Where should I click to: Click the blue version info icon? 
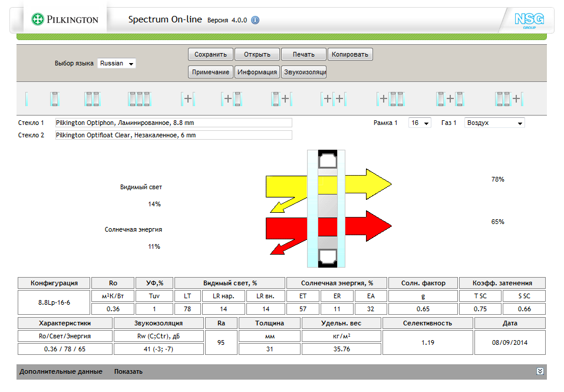[255, 20]
